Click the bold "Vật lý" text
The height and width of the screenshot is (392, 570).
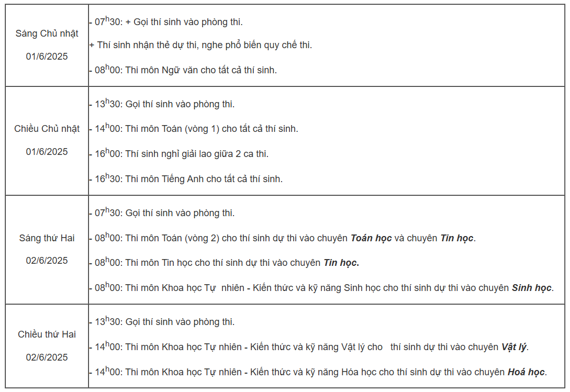click(x=514, y=347)
